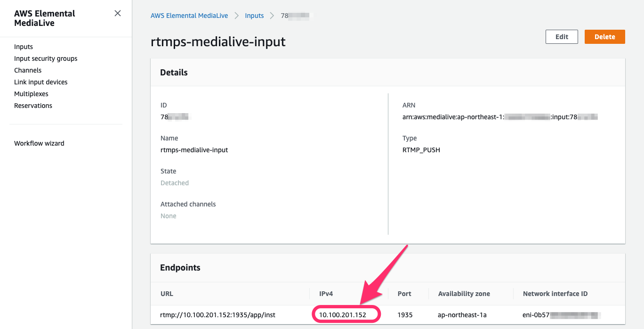Click the Port column header
Viewport: 644px width, 329px height.
coord(404,294)
